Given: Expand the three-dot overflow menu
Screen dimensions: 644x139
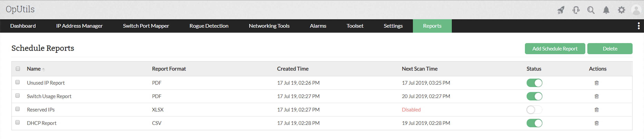Looking at the screenshot, I should pos(639,26).
